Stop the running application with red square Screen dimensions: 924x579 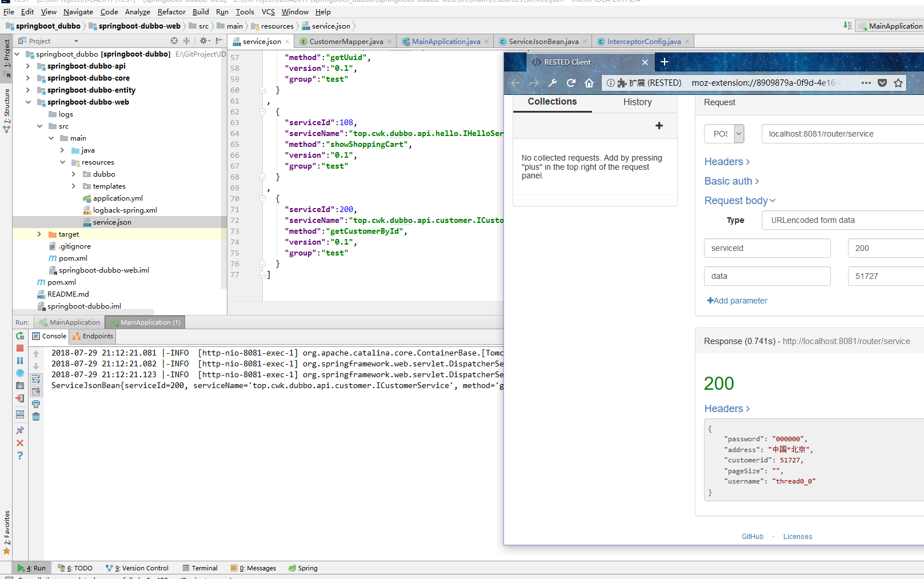20,348
